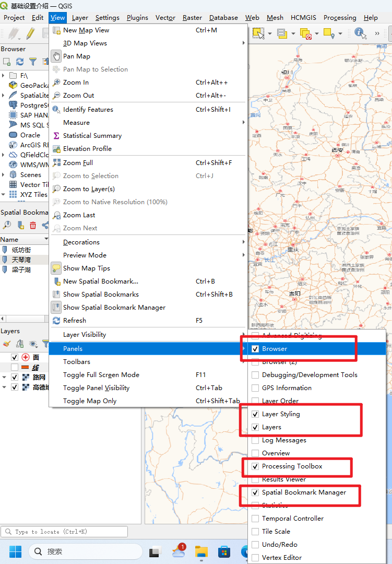Select the 天琴湾 bookmark

(24, 260)
